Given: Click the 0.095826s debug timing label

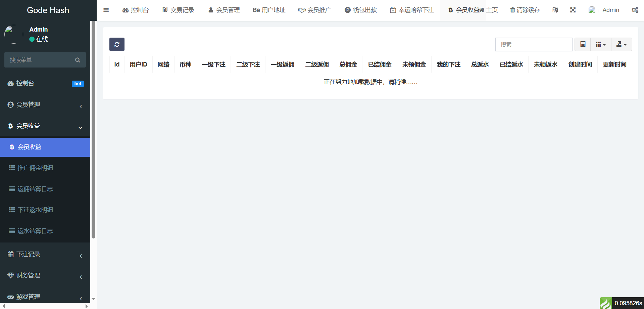Looking at the screenshot, I should click(628, 303).
